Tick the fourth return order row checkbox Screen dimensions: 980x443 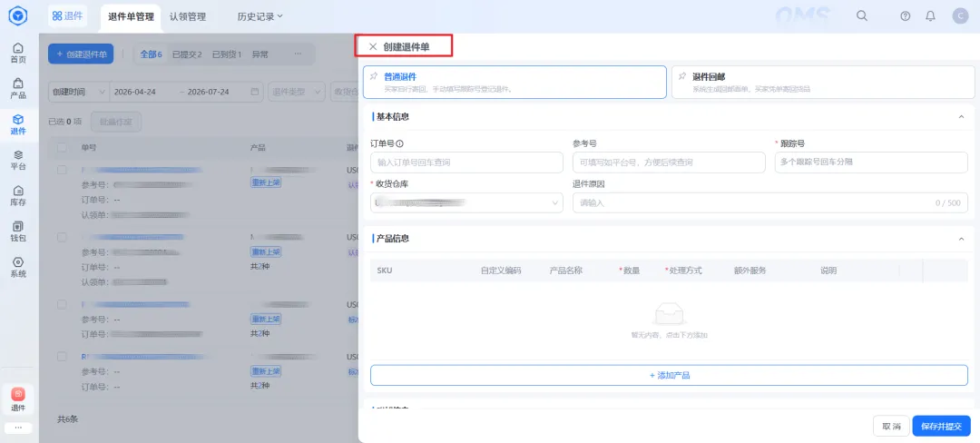tap(62, 356)
